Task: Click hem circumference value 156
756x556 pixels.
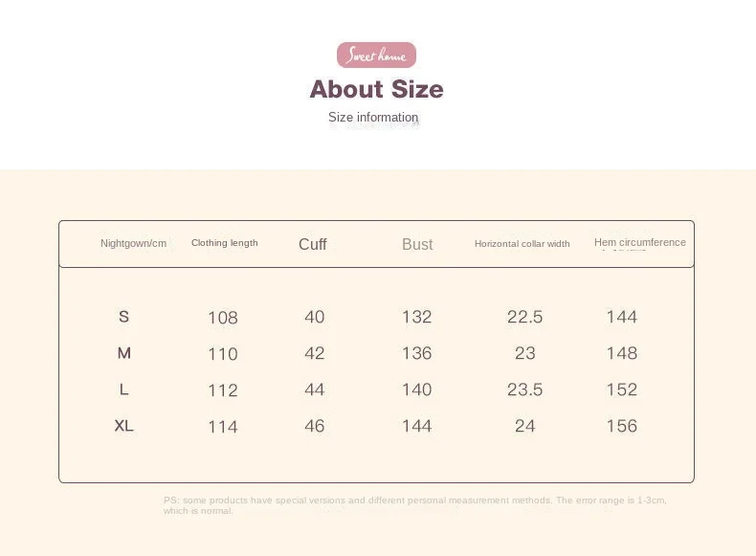Action: click(621, 426)
